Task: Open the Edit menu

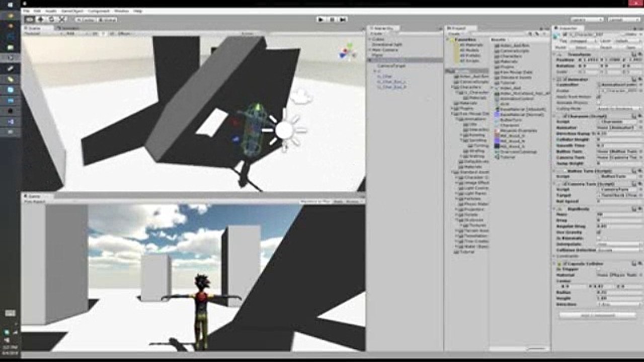Action: [37, 11]
